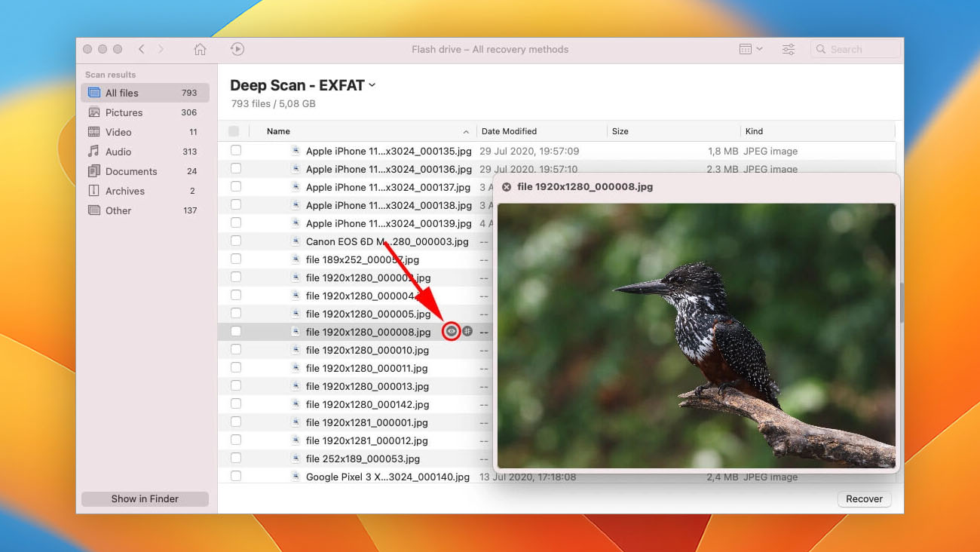Click the All files sidebar icon
The image size is (980, 552).
pyautogui.click(x=94, y=93)
